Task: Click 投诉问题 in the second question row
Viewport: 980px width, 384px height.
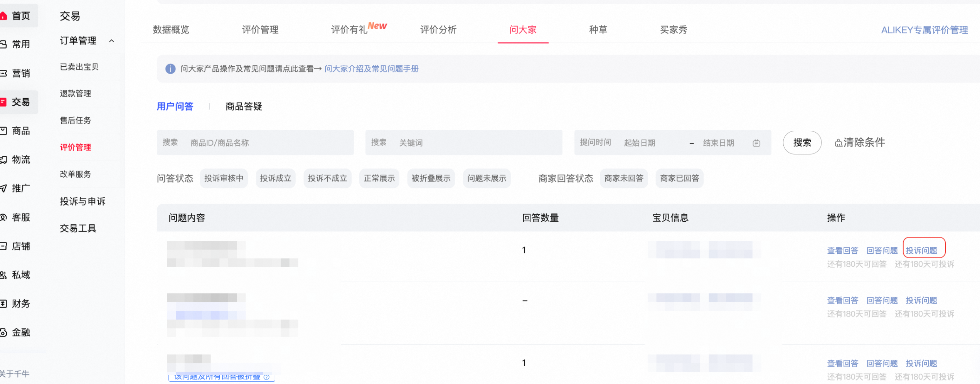Action: (x=921, y=300)
